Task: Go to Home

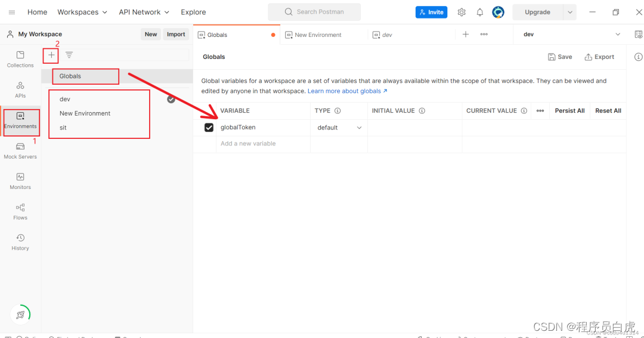Action: click(x=38, y=13)
